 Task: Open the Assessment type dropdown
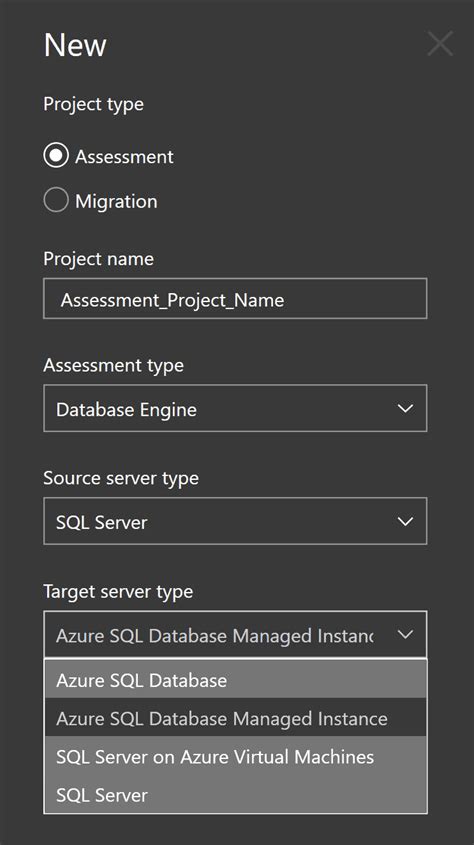(x=235, y=408)
